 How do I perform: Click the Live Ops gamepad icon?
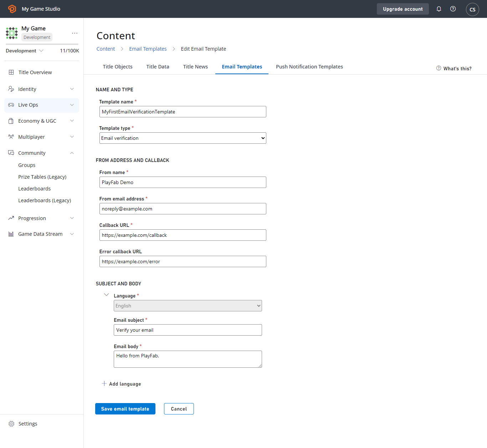pyautogui.click(x=11, y=105)
